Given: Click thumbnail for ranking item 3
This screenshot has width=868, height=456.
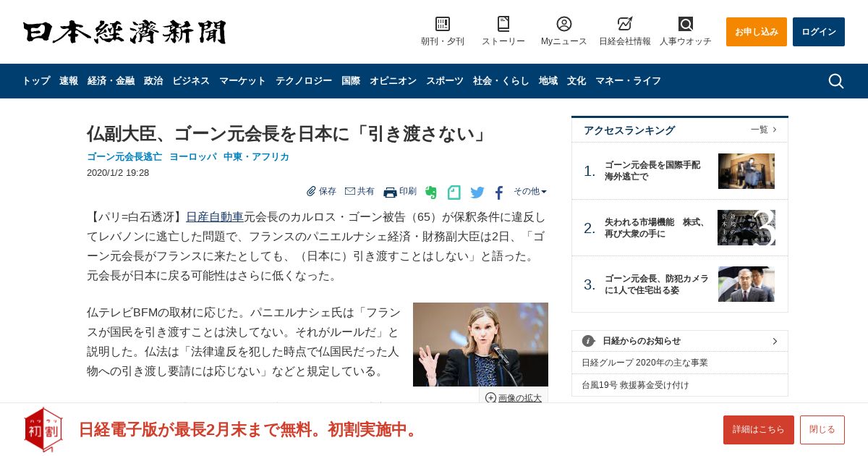Looking at the screenshot, I should 746,284.
